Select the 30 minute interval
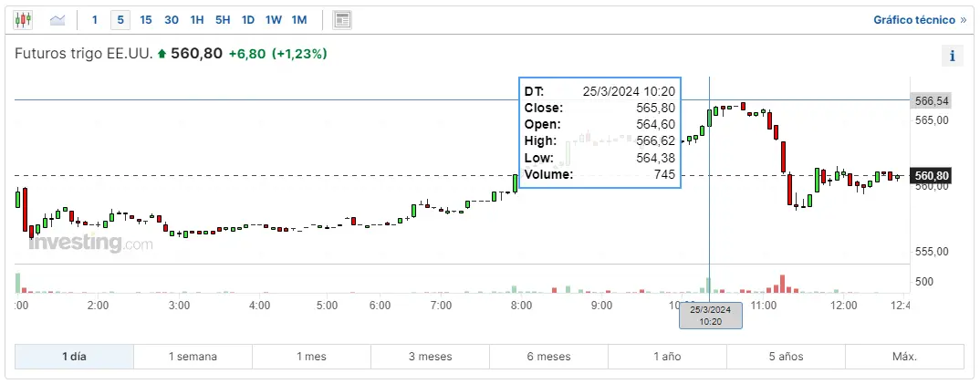The height and width of the screenshot is (384, 980). click(x=172, y=19)
